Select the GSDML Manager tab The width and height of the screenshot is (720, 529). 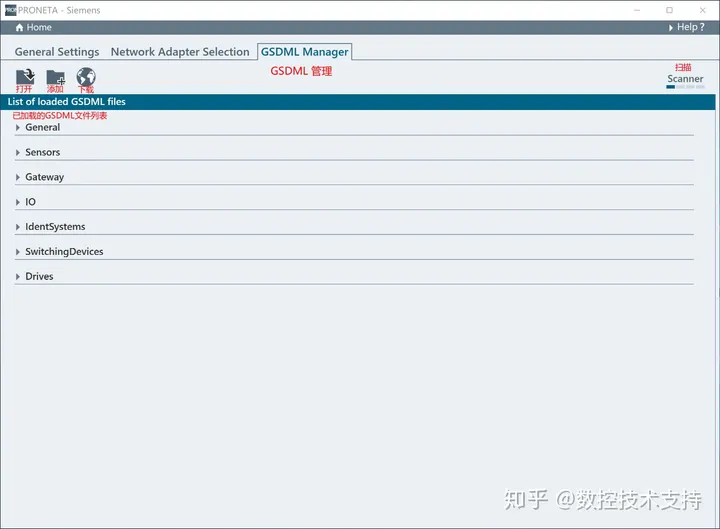coord(304,52)
